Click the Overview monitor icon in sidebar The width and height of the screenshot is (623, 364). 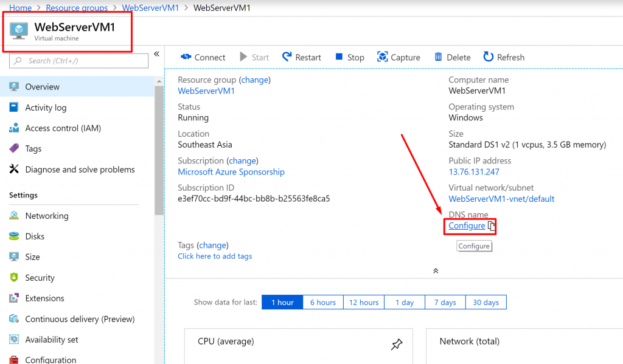point(14,86)
